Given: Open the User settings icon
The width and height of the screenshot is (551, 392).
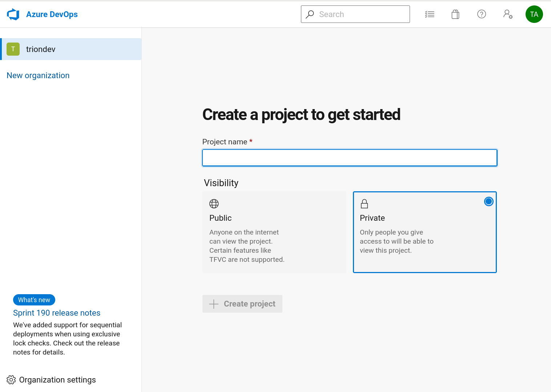Looking at the screenshot, I should tap(508, 14).
